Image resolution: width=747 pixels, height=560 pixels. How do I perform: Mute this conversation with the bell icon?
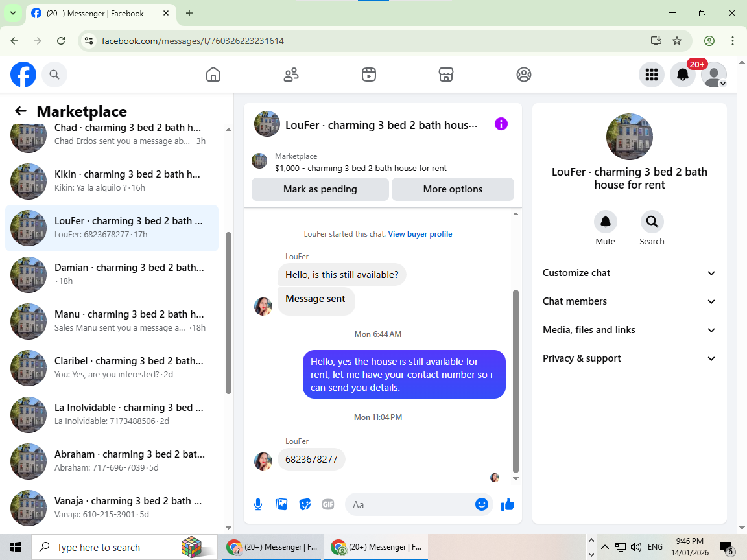pos(605,222)
